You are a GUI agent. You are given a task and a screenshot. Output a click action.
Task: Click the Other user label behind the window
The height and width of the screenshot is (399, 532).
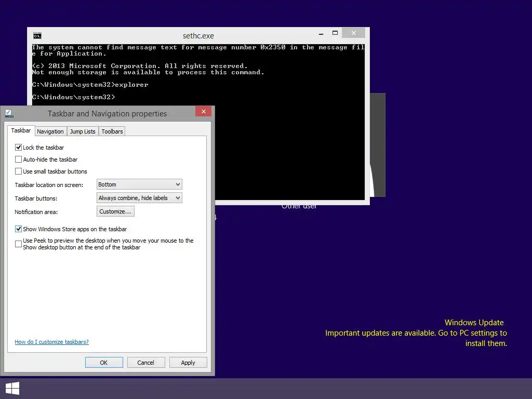299,206
